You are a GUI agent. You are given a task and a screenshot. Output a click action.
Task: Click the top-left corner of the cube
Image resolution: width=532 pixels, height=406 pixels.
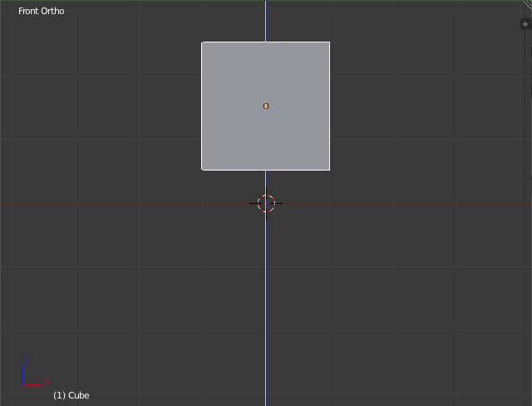pos(202,42)
